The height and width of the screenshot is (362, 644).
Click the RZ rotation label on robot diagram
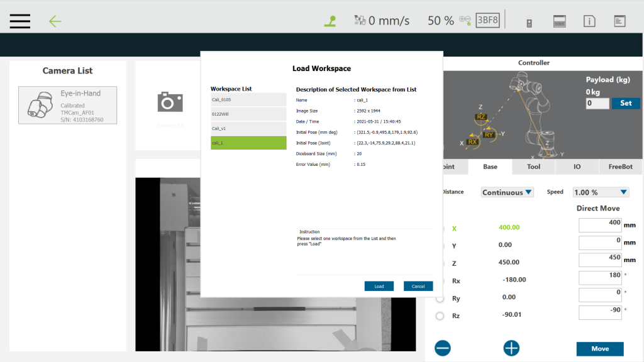click(481, 117)
